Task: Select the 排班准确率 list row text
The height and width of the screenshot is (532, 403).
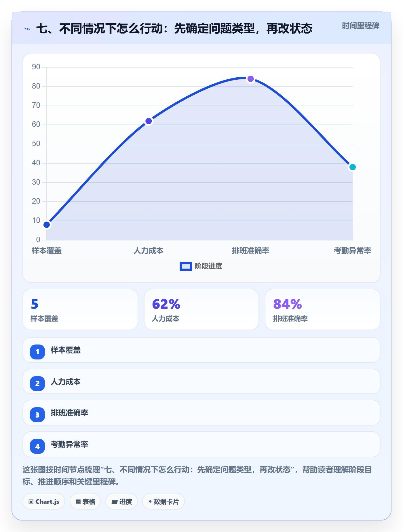Action: (69, 413)
